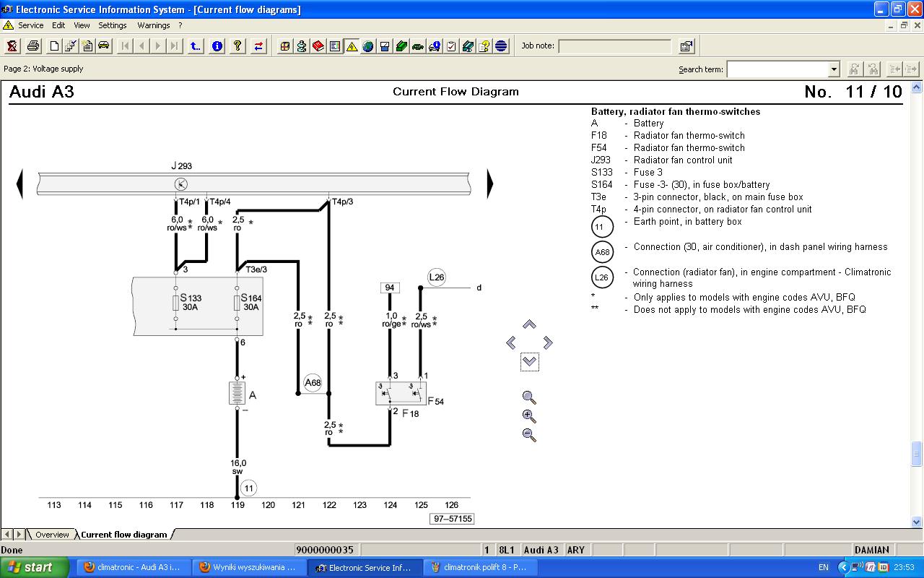Click the pan up arrow beside diagram
The image size is (924, 578).
point(529,325)
